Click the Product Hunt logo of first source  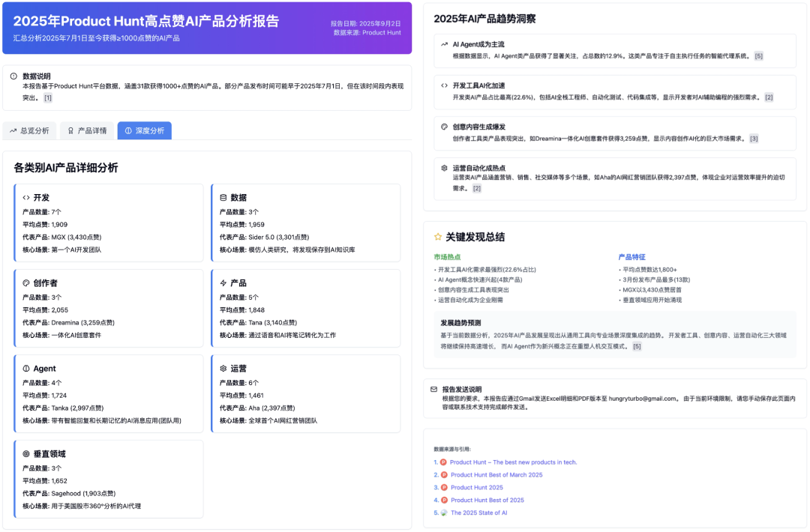click(x=443, y=462)
